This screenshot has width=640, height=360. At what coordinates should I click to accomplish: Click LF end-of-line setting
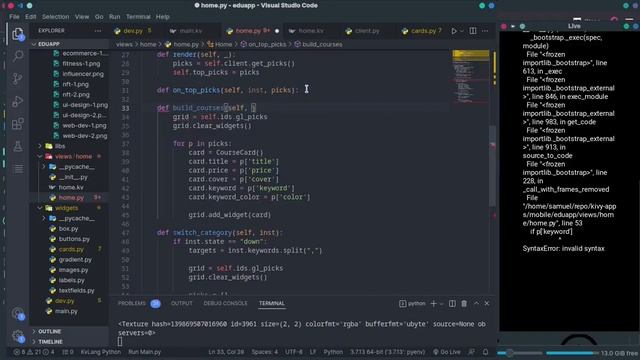click(313, 352)
